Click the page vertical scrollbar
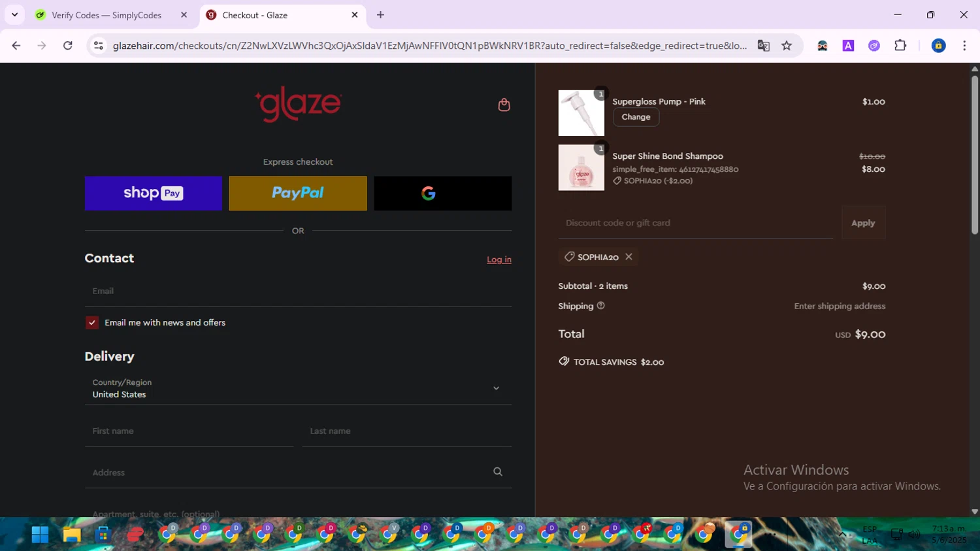Image resolution: width=980 pixels, height=551 pixels. [974, 156]
